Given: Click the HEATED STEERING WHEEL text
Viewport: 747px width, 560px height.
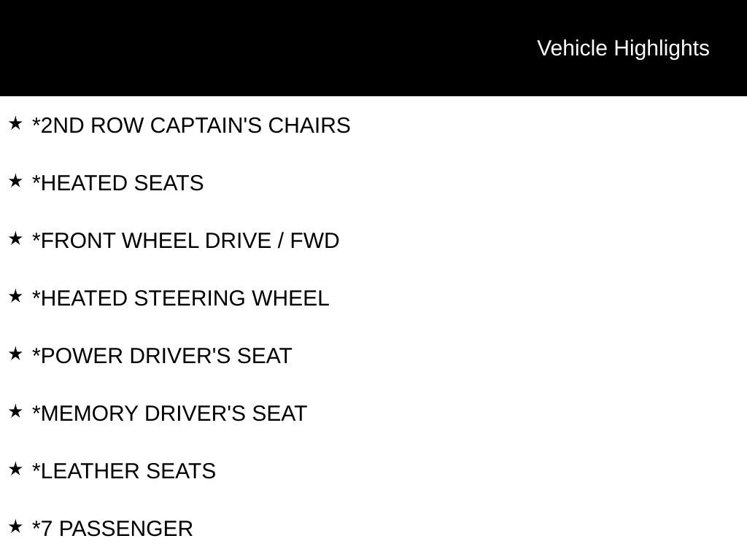Looking at the screenshot, I should click(180, 299).
